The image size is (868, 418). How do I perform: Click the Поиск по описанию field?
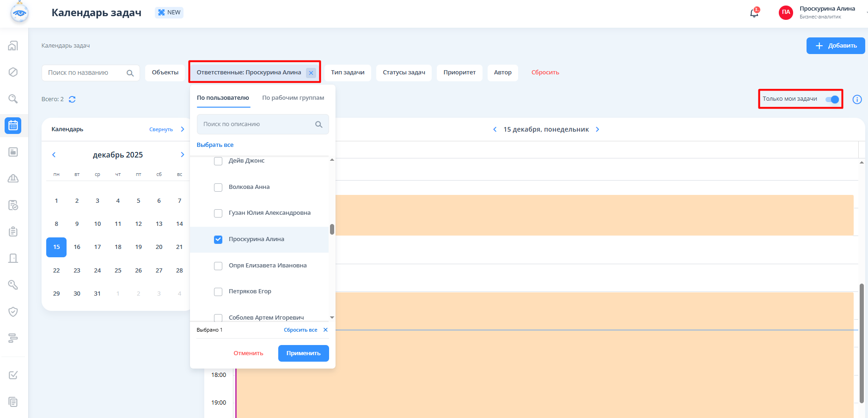[257, 124]
